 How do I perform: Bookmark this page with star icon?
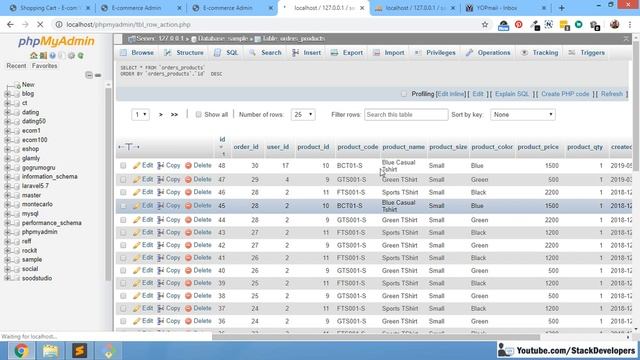485,24
